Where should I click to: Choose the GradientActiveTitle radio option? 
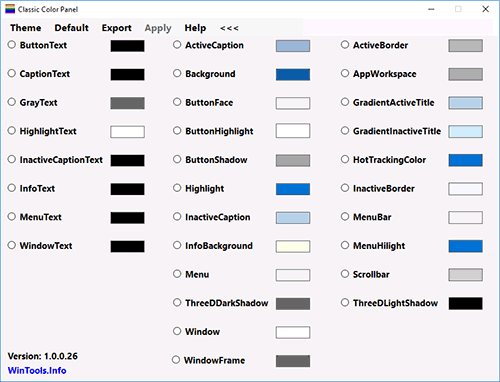coord(345,102)
